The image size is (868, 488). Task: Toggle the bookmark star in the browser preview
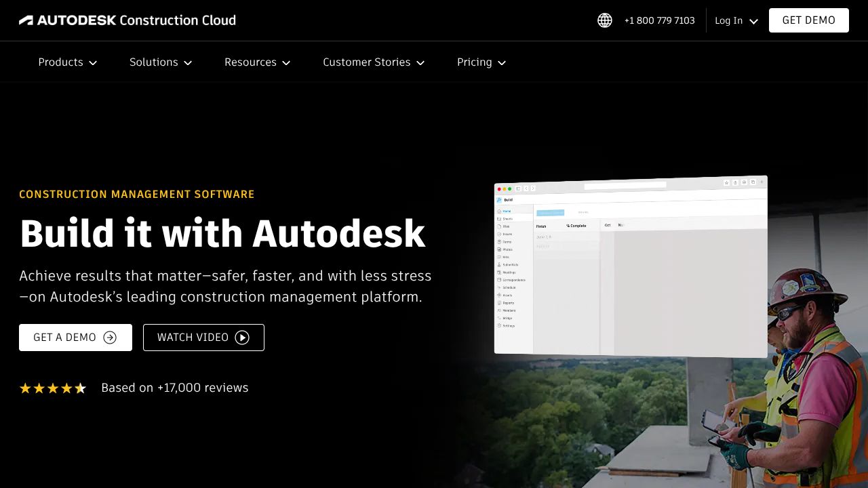pyautogui.click(x=727, y=182)
